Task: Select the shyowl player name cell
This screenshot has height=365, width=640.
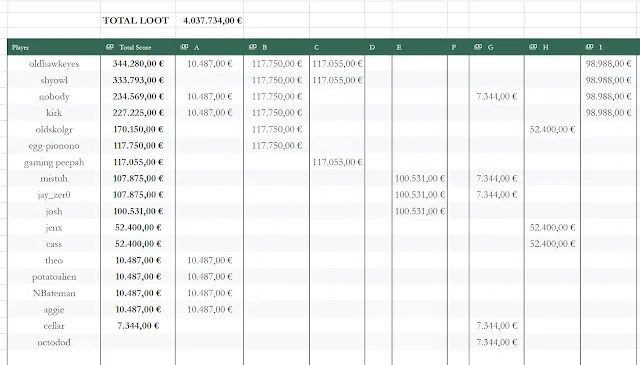Action: (54, 80)
